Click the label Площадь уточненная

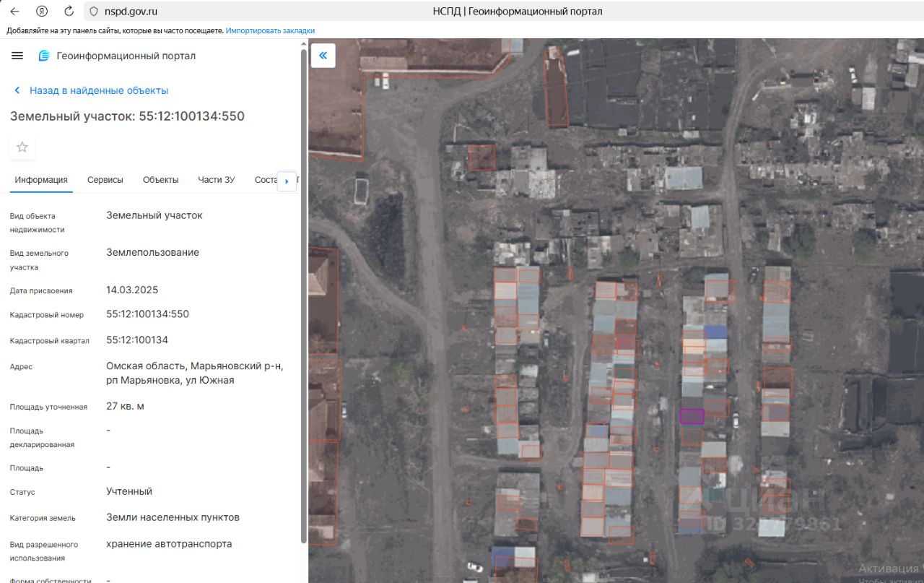[x=48, y=407]
